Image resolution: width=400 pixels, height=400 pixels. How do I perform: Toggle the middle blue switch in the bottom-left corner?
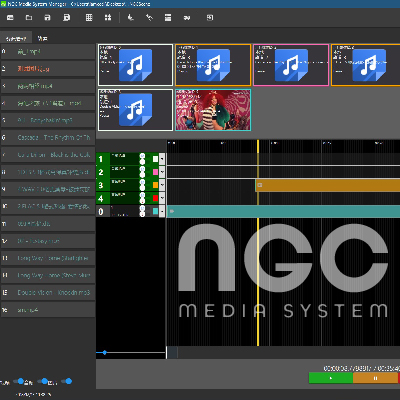pyautogui.click(x=43, y=381)
